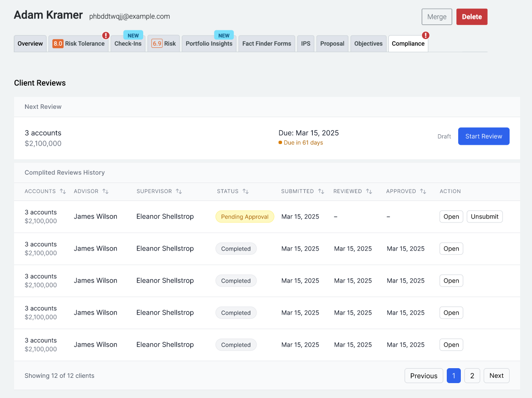Click the Merge button
This screenshot has height=398, width=532.
437,17
